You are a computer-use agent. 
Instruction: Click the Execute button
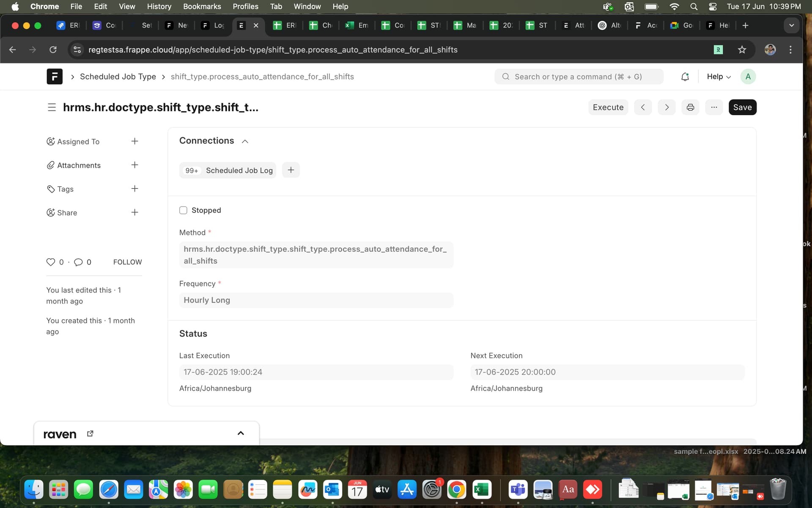pyautogui.click(x=608, y=108)
